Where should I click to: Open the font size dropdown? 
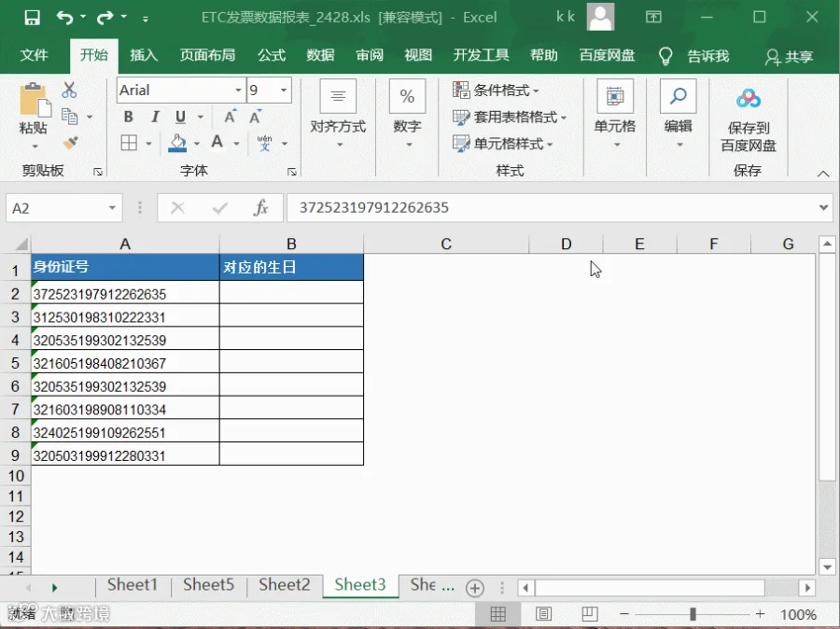pos(284,90)
